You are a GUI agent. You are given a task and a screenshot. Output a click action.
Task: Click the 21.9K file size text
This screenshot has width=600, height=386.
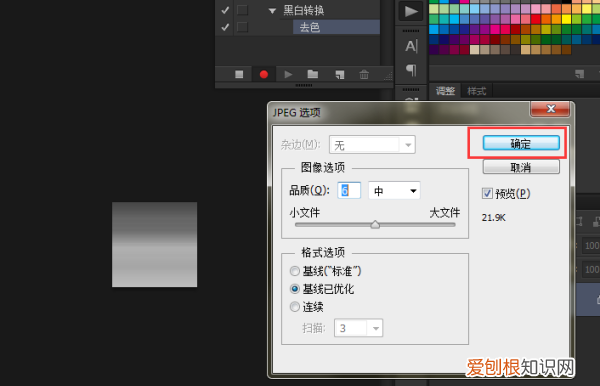coord(494,218)
